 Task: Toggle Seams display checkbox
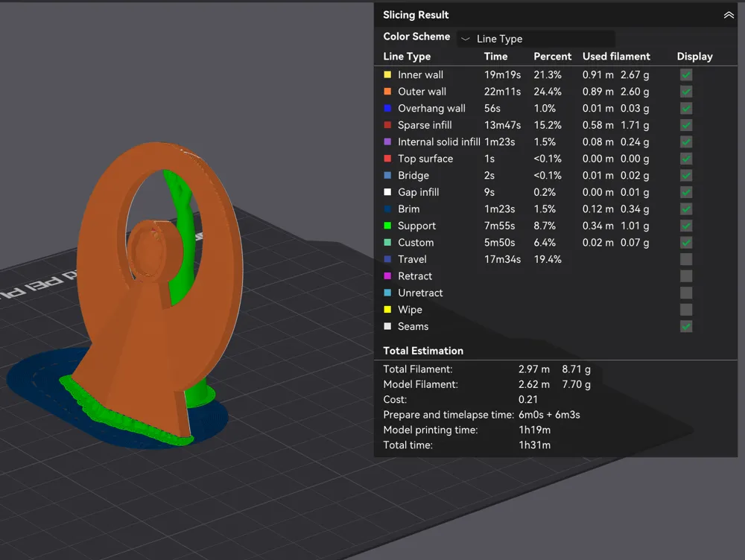click(685, 327)
